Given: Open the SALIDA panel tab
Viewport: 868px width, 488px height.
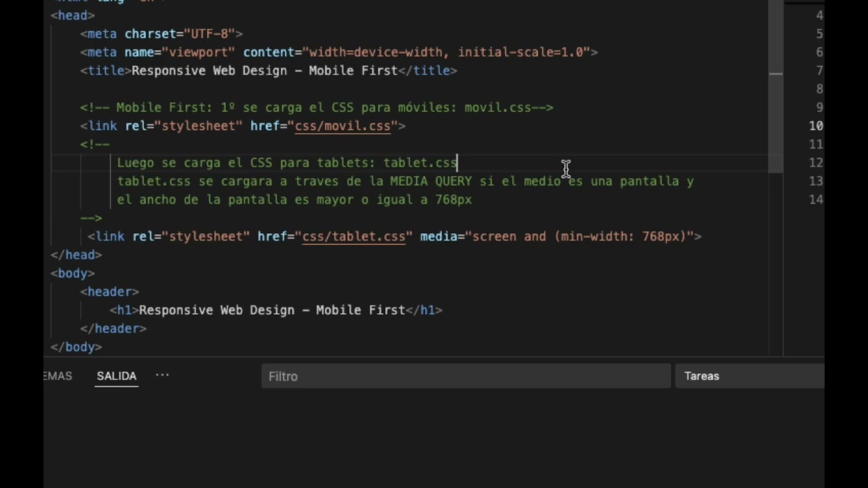Looking at the screenshot, I should pyautogui.click(x=117, y=376).
